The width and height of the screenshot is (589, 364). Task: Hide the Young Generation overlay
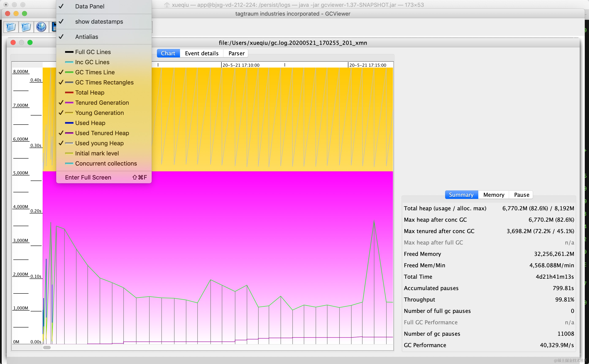point(99,113)
